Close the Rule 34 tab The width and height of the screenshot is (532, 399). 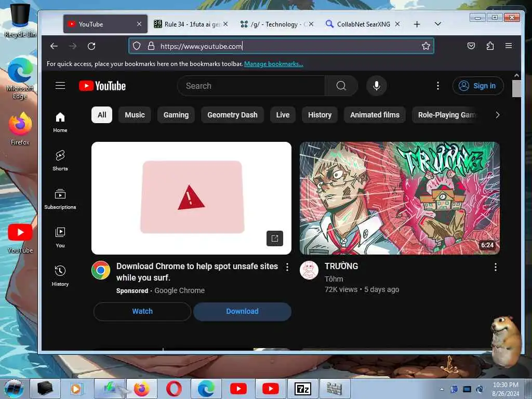[225, 24]
